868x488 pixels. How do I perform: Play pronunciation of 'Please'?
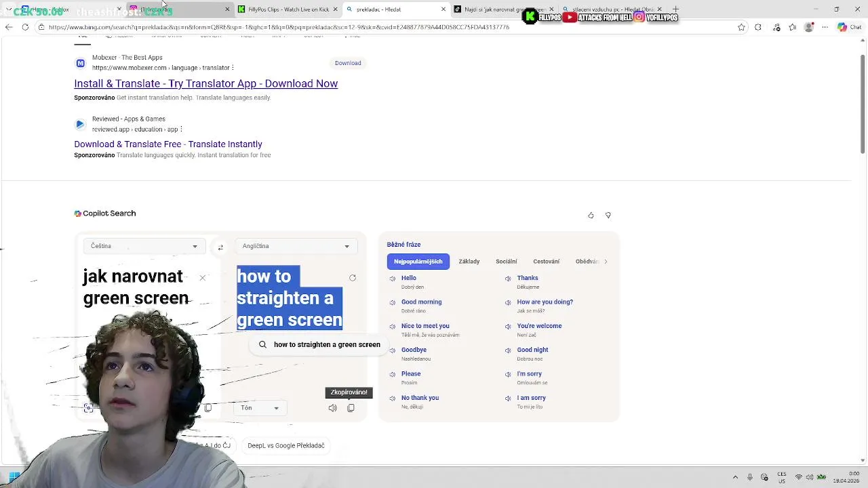392,374
